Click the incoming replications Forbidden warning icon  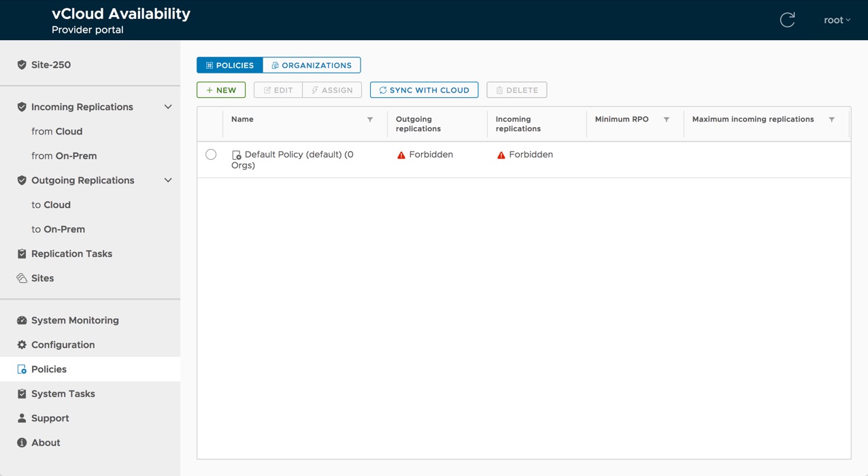click(501, 155)
